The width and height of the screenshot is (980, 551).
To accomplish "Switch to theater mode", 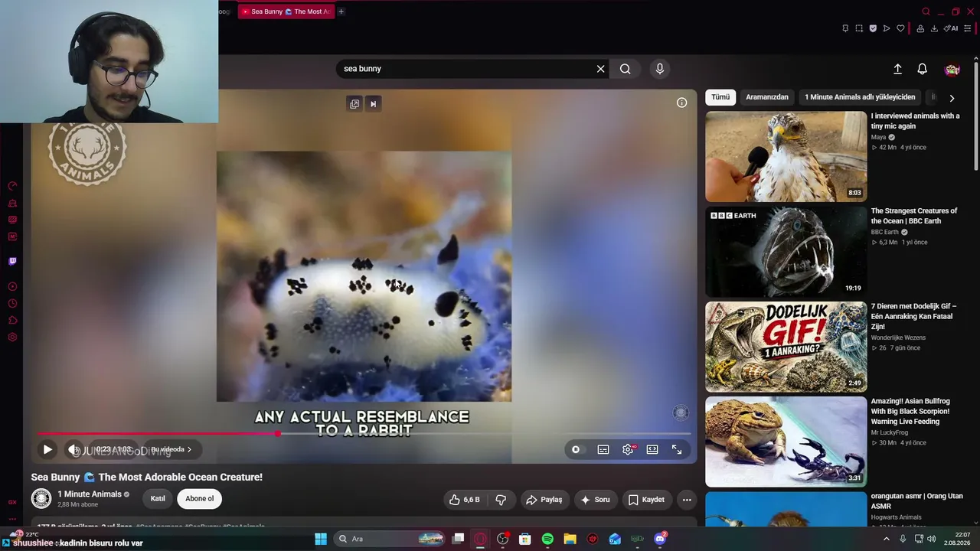I will click(x=652, y=449).
